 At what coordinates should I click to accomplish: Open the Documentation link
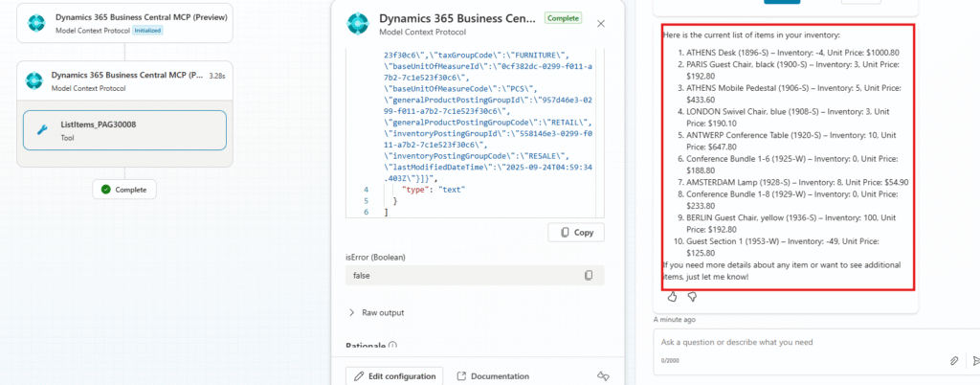(492, 376)
